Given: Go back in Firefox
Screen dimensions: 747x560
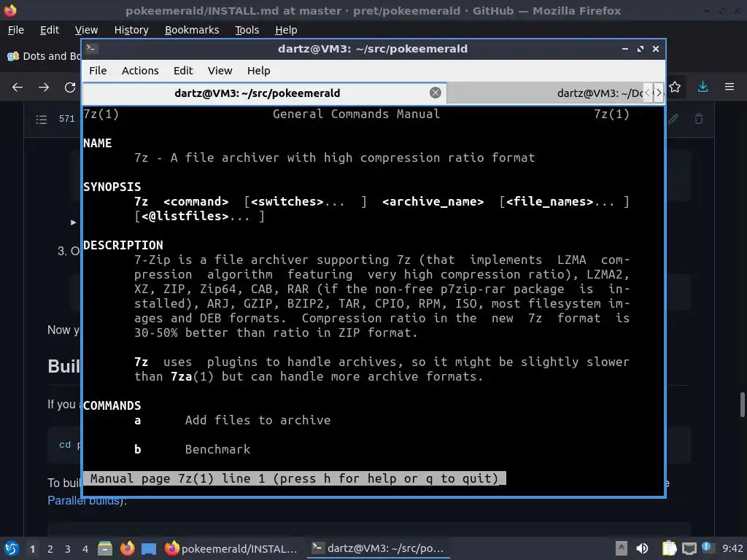Looking at the screenshot, I should tap(18, 87).
